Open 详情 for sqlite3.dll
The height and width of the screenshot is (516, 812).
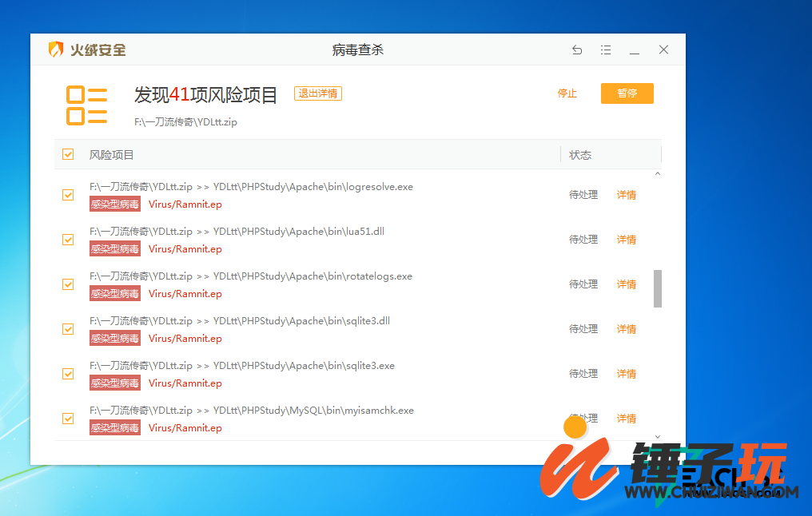pos(626,329)
